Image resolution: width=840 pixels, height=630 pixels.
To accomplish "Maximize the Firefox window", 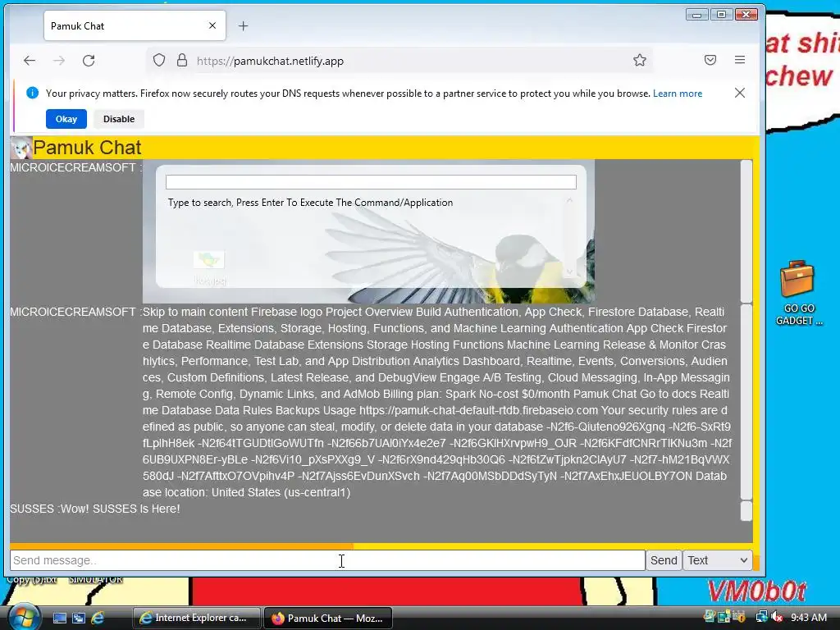I will pyautogui.click(x=722, y=15).
